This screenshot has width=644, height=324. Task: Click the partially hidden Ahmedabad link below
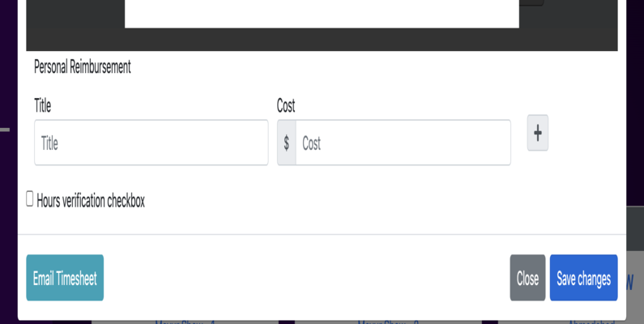coord(591,322)
